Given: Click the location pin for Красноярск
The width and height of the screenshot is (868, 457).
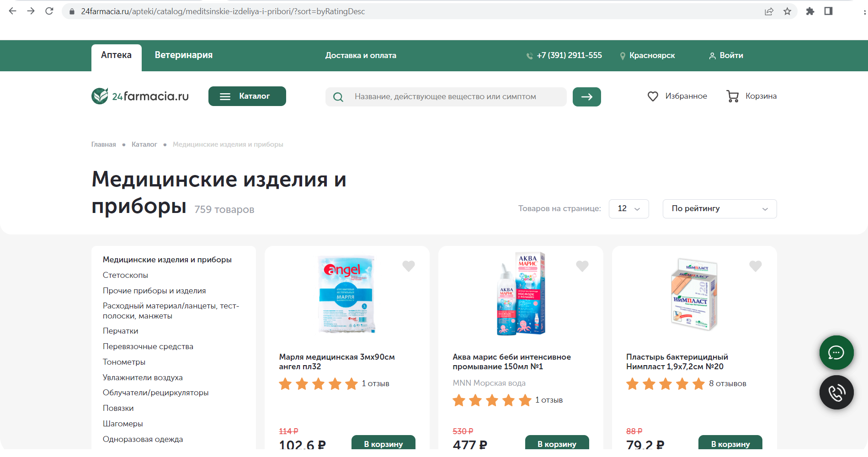Looking at the screenshot, I should 623,55.
